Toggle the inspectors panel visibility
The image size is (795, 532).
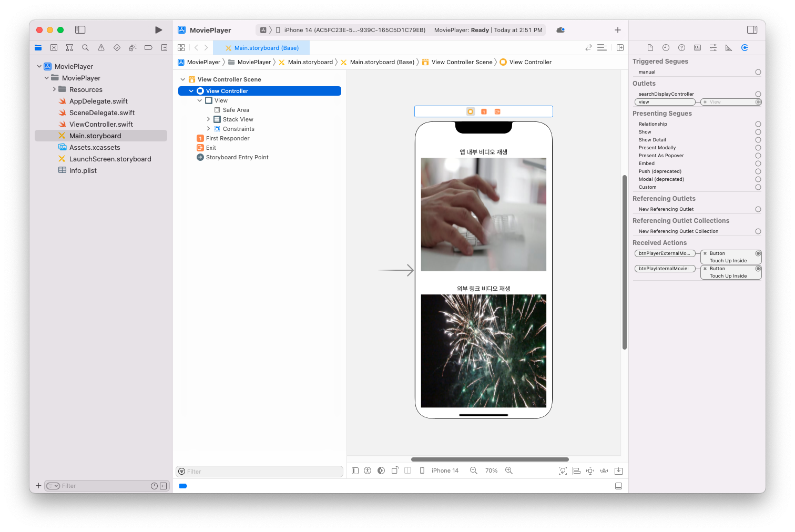pyautogui.click(x=752, y=30)
